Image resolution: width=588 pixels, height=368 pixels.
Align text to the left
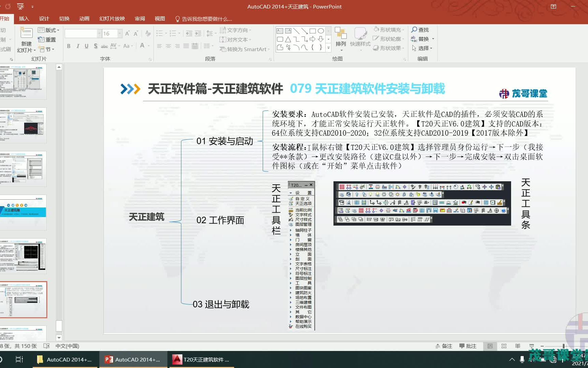click(159, 46)
